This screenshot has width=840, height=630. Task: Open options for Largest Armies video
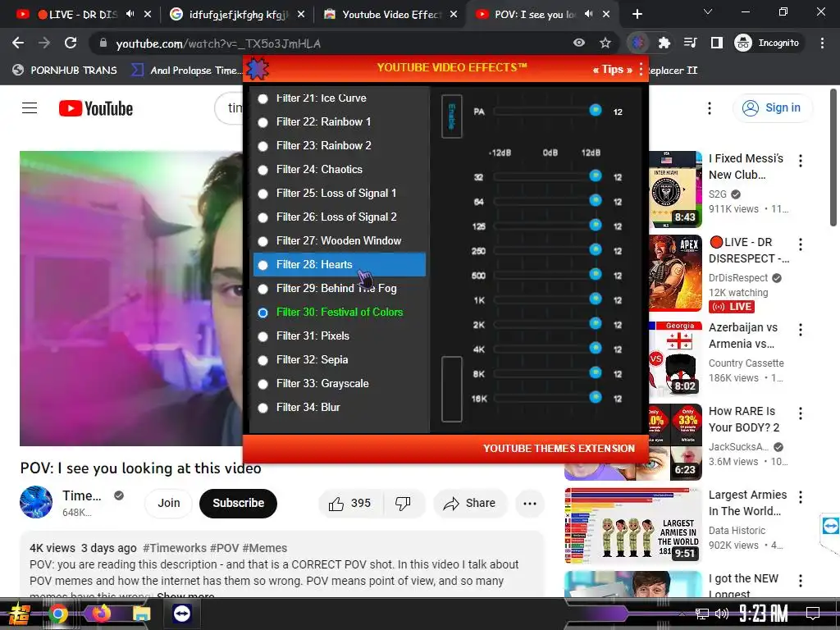coord(801,497)
